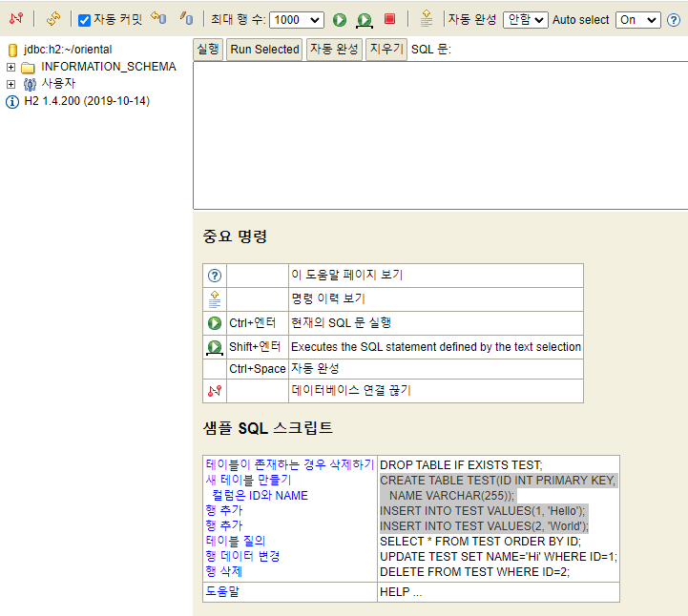Open the 자동 완성 dropdown set to 안함
The image size is (688, 616).
(x=525, y=20)
